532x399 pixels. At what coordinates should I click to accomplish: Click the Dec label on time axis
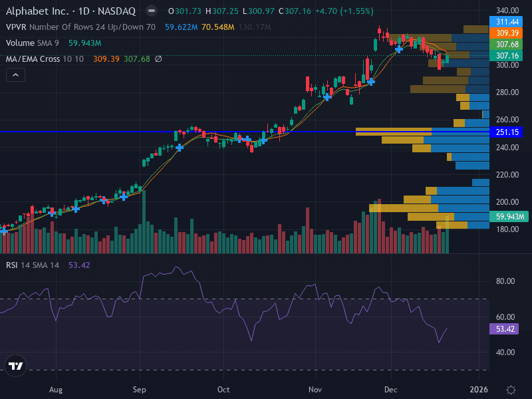(x=391, y=389)
